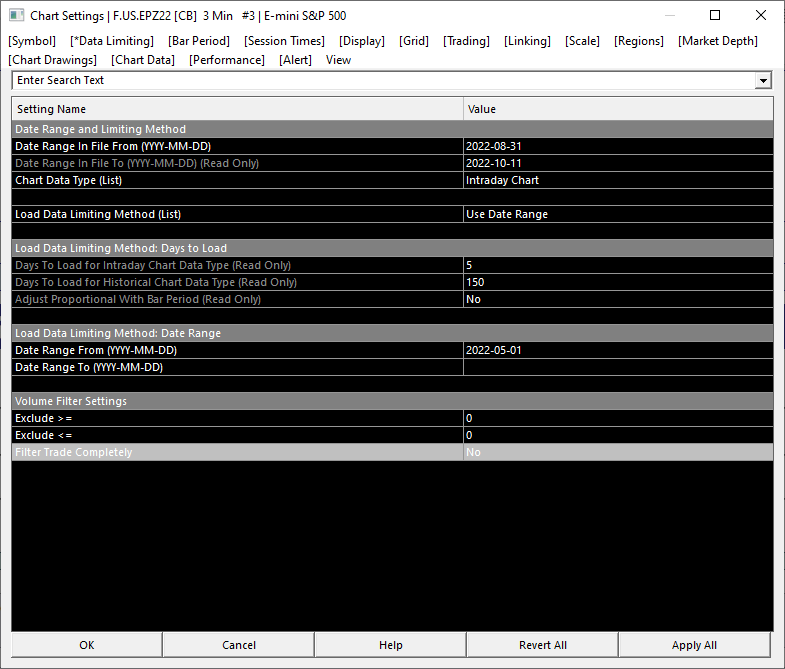Open the [*Data Limiting] tab
The height and width of the screenshot is (669, 785).
pos(112,41)
